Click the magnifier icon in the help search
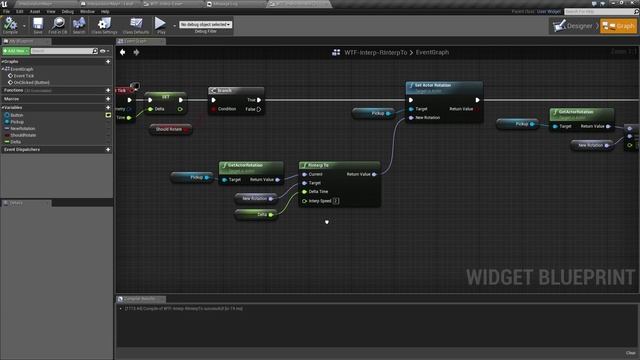Image resolution: width=640 pixels, height=360 pixels. [636, 11]
